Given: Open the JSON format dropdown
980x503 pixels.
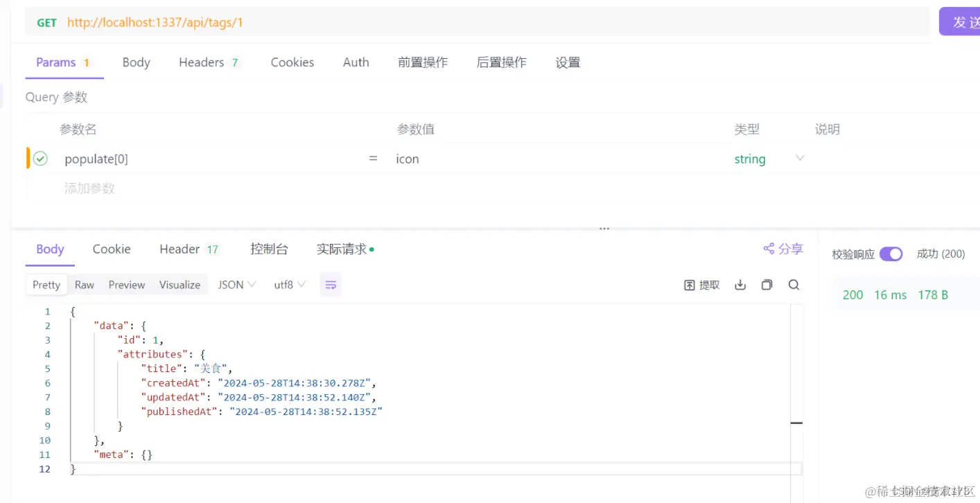Looking at the screenshot, I should pyautogui.click(x=237, y=285).
